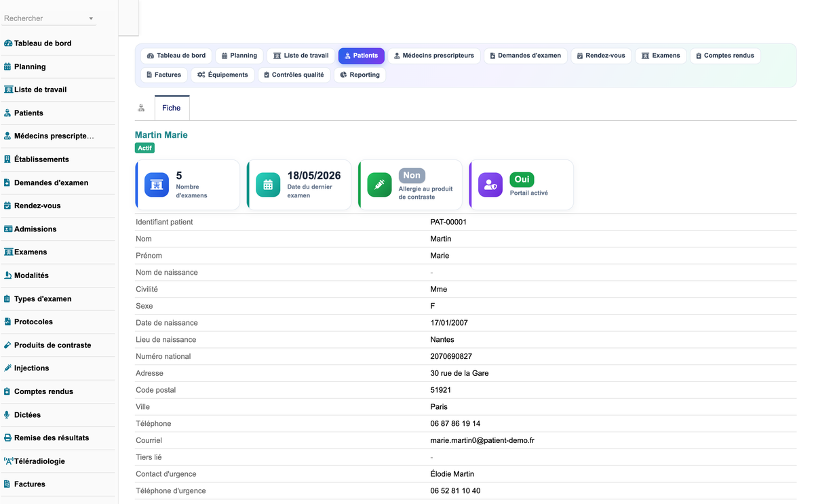Click the Protocoles sidebar icon
The image size is (814, 504).
(7, 322)
